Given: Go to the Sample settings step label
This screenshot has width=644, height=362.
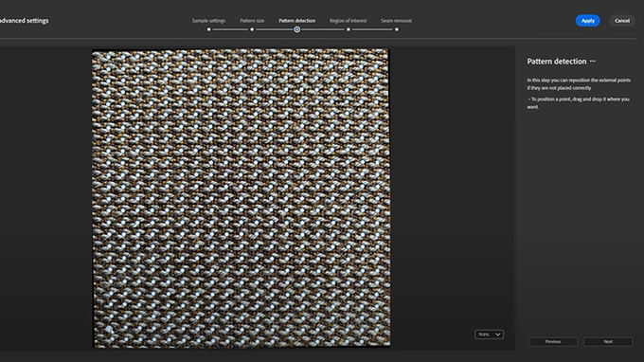Looking at the screenshot, I should [208, 21].
